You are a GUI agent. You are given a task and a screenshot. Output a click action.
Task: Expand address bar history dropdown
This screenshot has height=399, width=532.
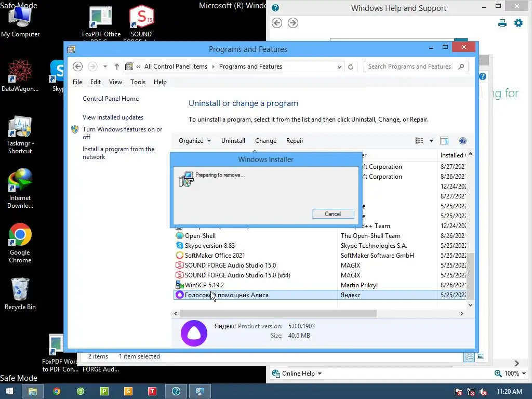tap(339, 67)
